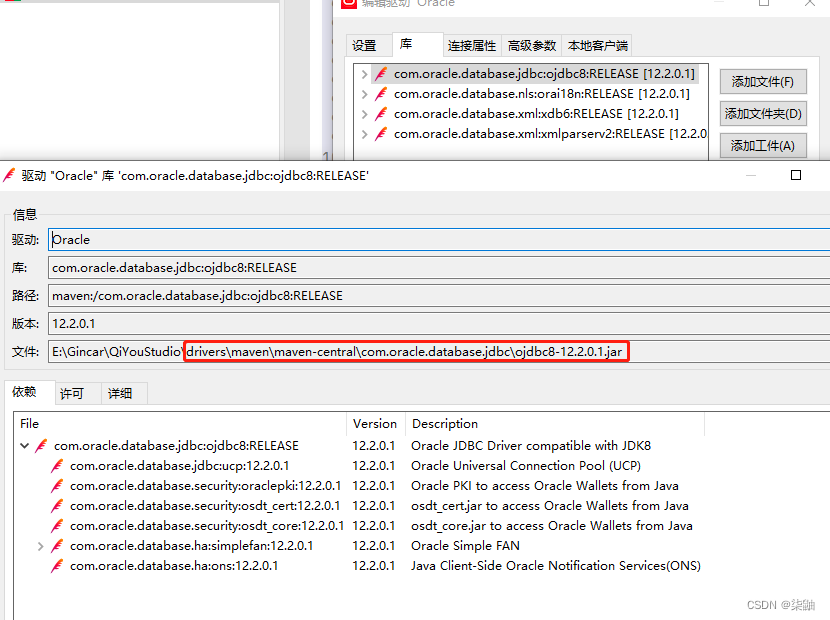The image size is (830, 620).
Task: Click the xmlparserv2 driver icon
Action: pyautogui.click(x=381, y=133)
